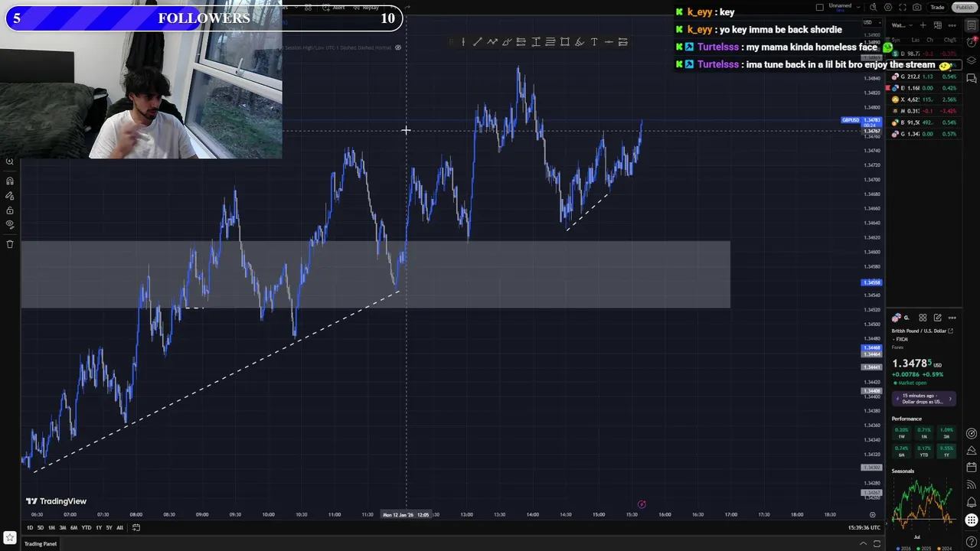Expand the Dollar drops news headline

[923, 398]
